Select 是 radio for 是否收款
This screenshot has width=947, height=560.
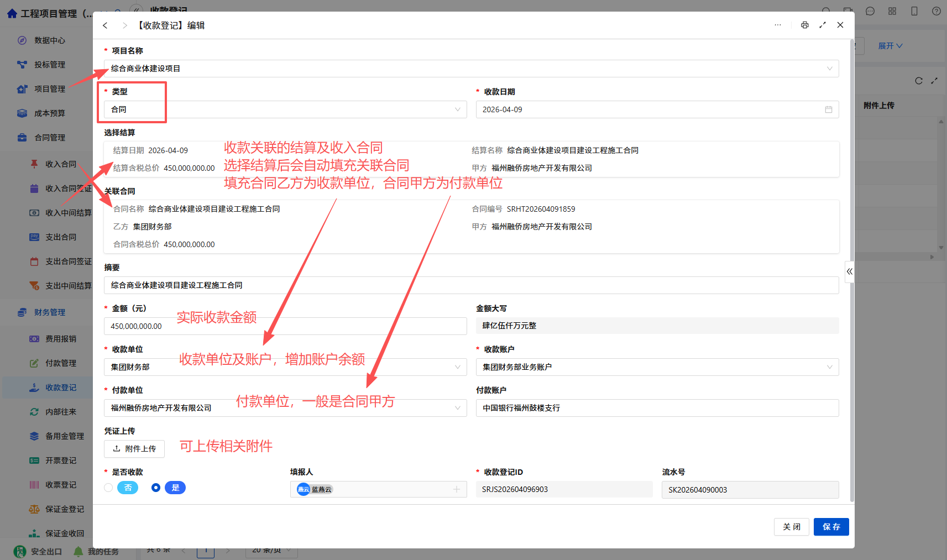pyautogui.click(x=156, y=488)
